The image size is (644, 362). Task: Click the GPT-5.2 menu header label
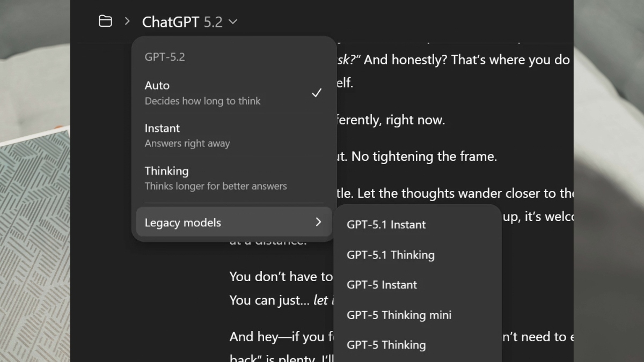pos(165,57)
